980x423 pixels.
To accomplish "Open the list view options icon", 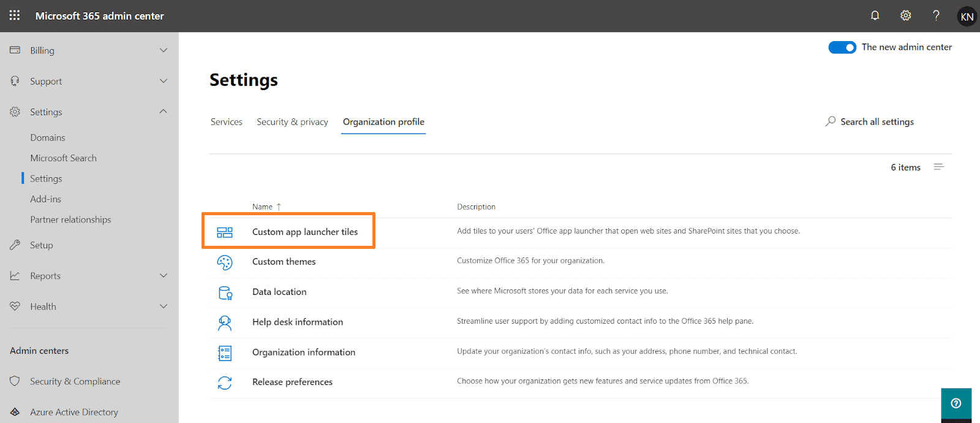I will (x=939, y=167).
